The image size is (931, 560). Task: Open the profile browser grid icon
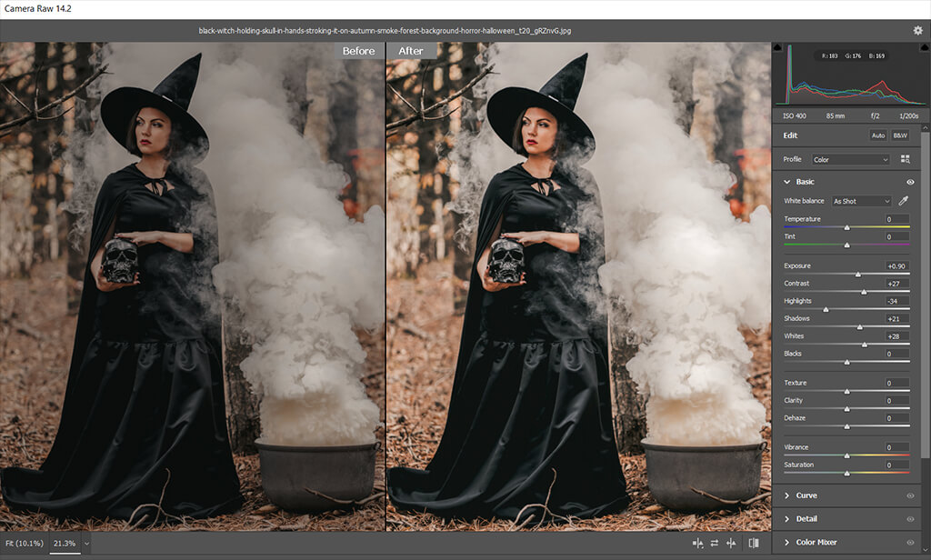pos(905,159)
